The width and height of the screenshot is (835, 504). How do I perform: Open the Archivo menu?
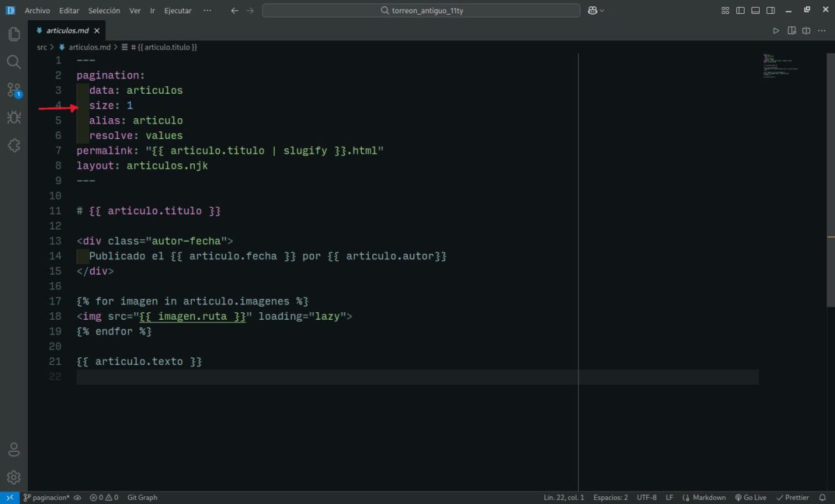tap(37, 10)
